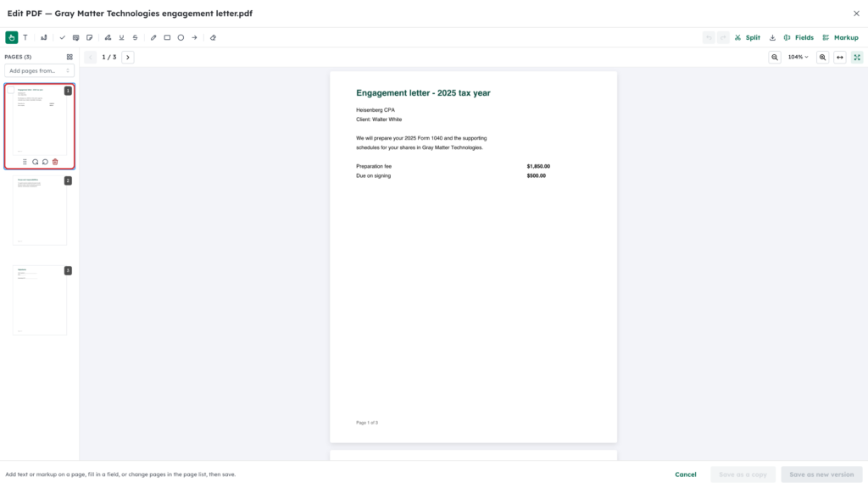Click the Cancel button
Image resolution: width=868 pixels, height=488 pixels.
(685, 474)
